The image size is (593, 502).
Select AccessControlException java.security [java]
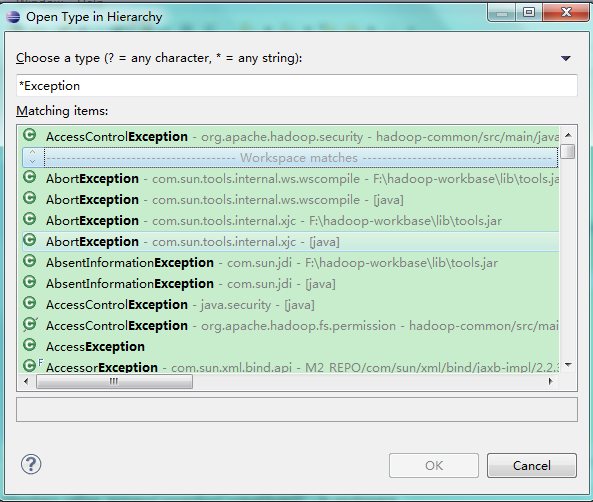point(290,305)
